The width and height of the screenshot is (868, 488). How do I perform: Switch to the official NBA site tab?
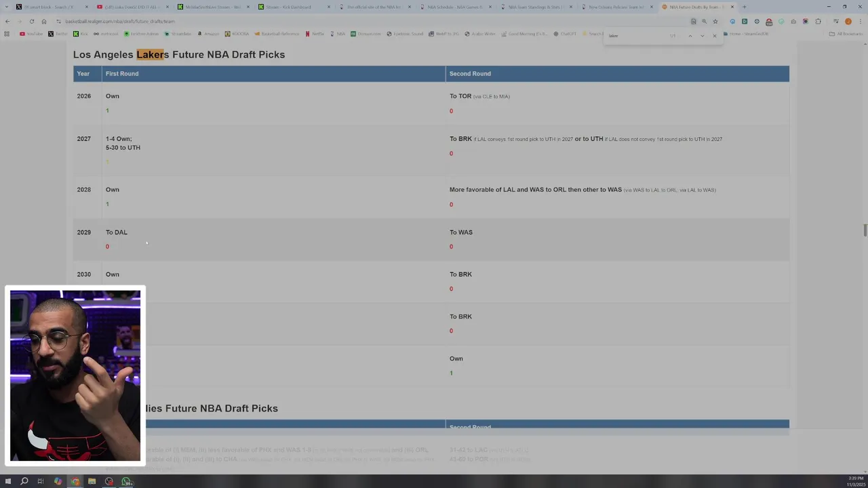373,7
